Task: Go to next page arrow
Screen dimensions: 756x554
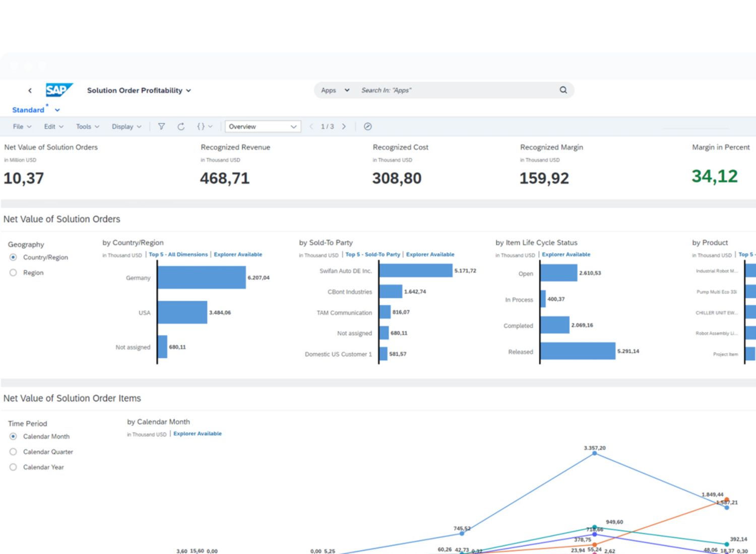Action: coord(344,126)
